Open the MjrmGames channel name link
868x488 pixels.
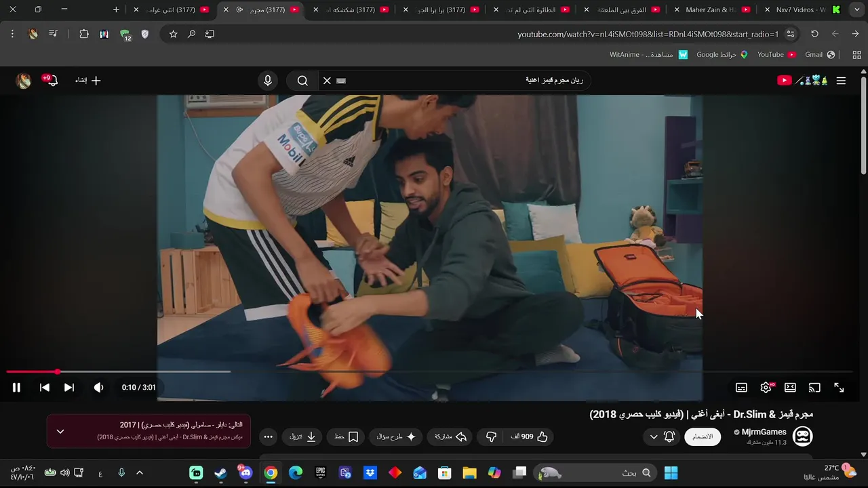(764, 432)
